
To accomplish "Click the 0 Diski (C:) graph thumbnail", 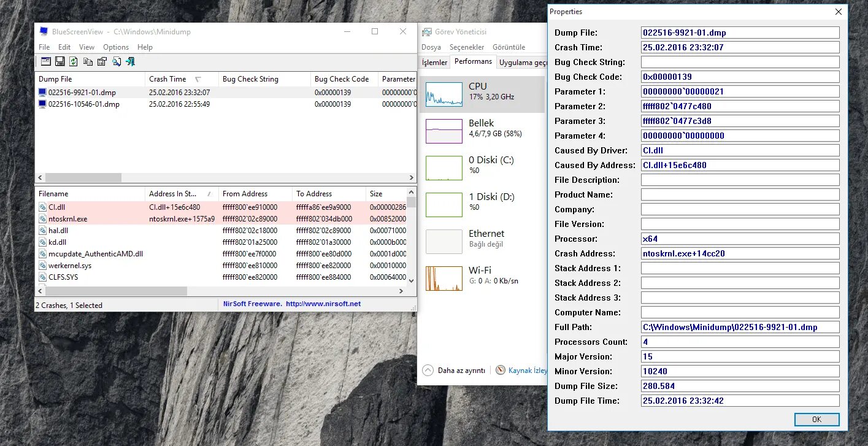I will point(444,168).
